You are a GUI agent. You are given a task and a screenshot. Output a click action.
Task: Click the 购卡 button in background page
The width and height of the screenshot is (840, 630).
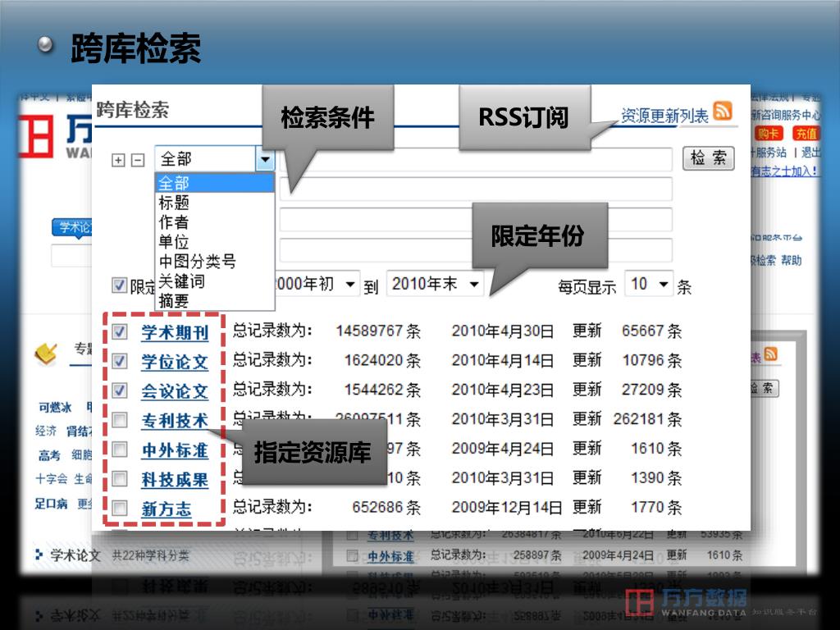[x=768, y=134]
